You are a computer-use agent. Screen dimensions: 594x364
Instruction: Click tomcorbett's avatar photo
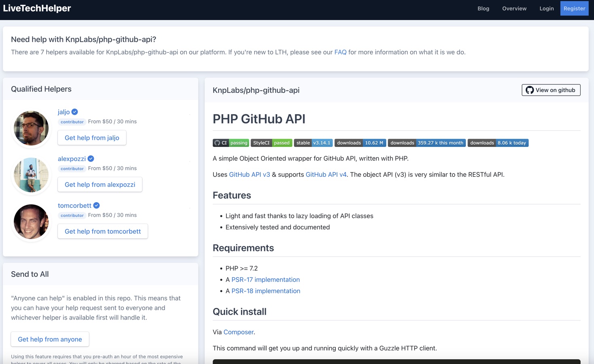[31, 222]
